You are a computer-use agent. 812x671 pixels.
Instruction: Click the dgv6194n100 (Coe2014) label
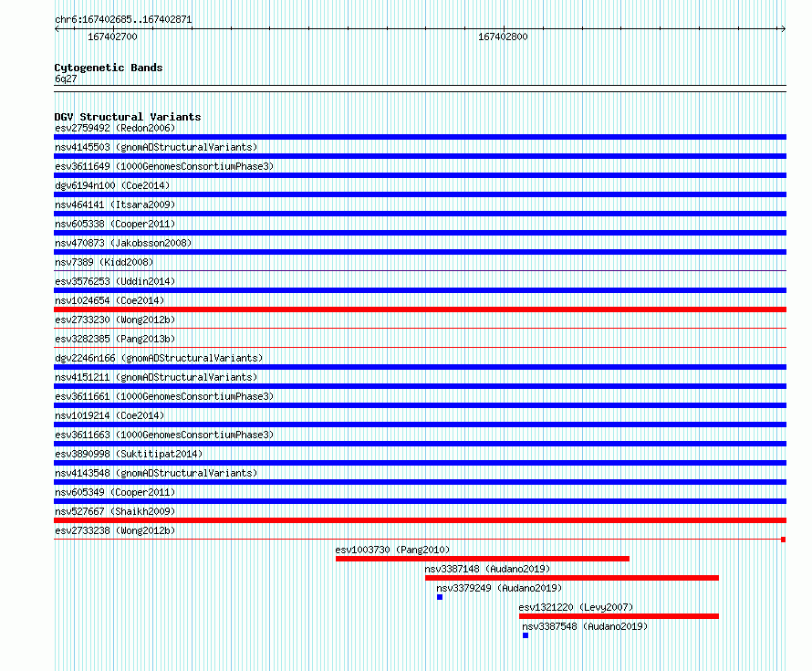[x=112, y=185]
